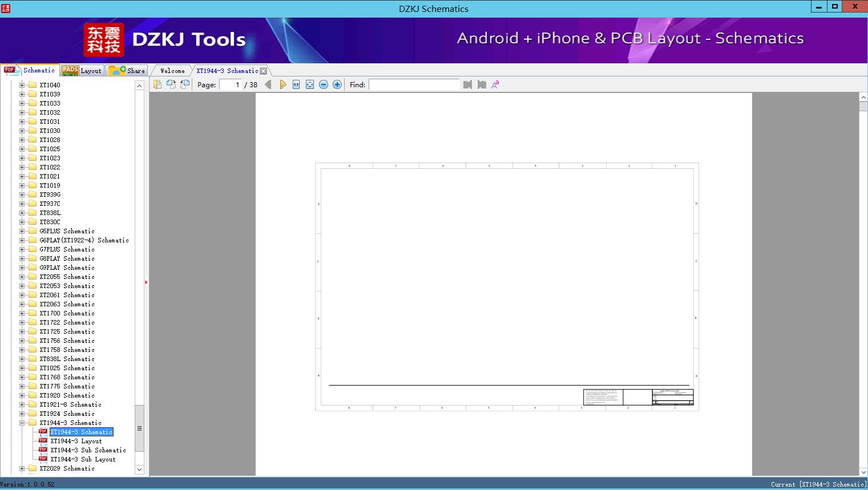This screenshot has width=868, height=490.
Task: Select the G9PLAY Schematic folder
Action: (x=67, y=268)
